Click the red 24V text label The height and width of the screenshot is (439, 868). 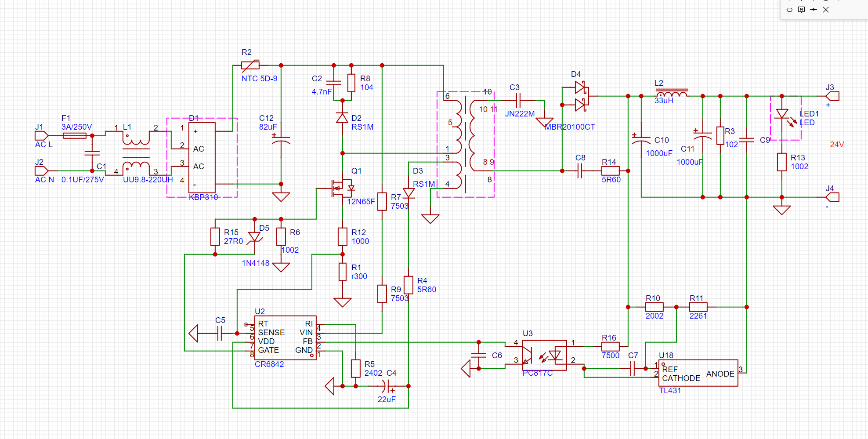pyautogui.click(x=837, y=145)
